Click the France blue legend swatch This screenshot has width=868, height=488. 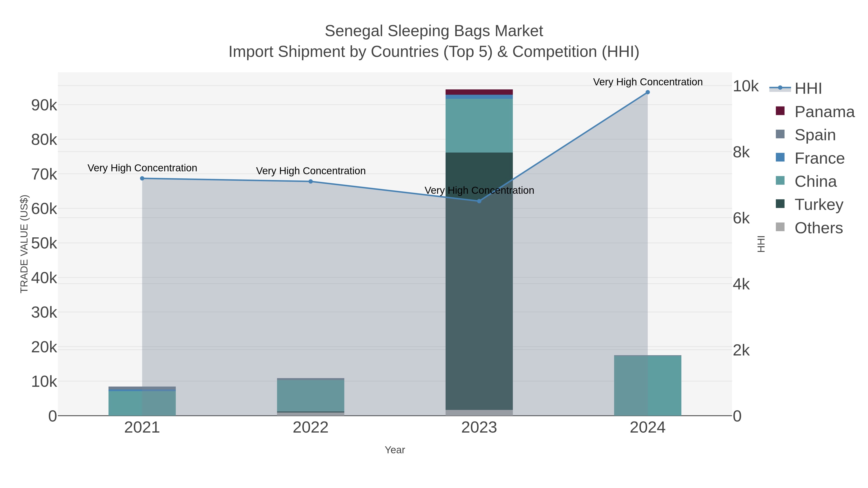point(780,157)
